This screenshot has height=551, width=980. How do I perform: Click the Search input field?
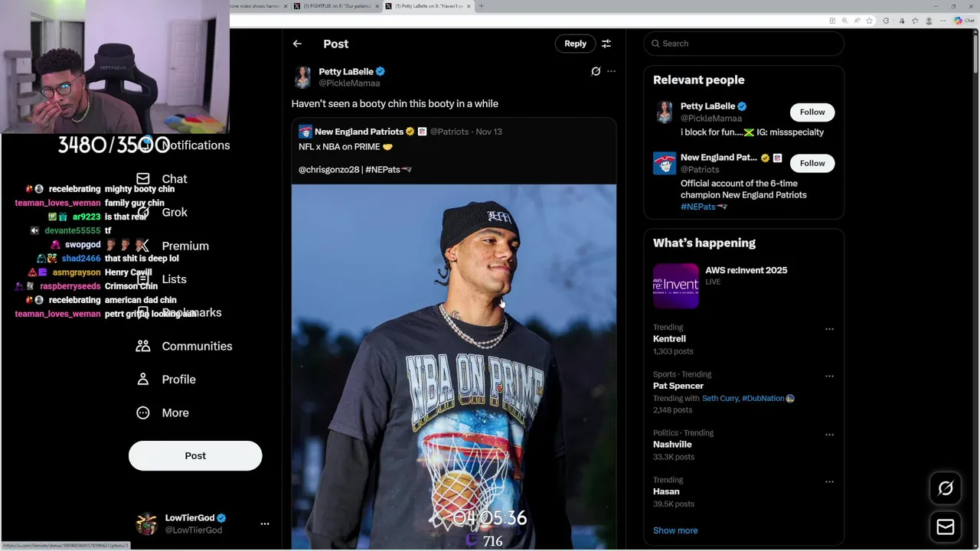pyautogui.click(x=743, y=44)
